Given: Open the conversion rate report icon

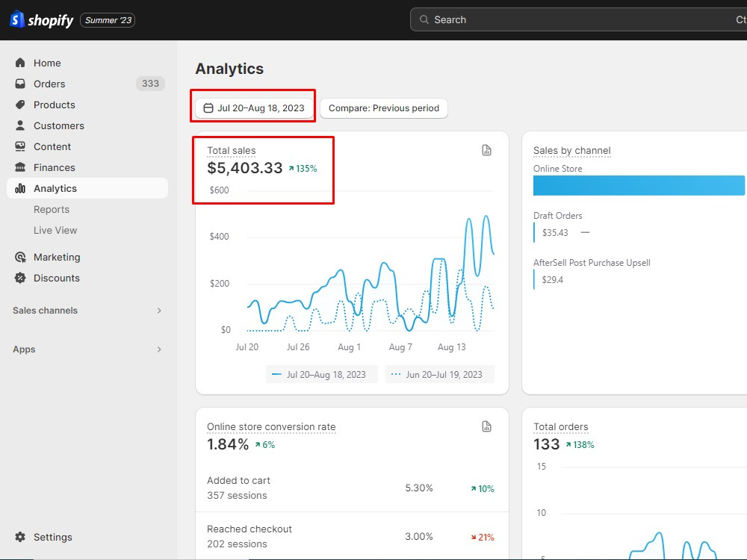Looking at the screenshot, I should [x=486, y=426].
